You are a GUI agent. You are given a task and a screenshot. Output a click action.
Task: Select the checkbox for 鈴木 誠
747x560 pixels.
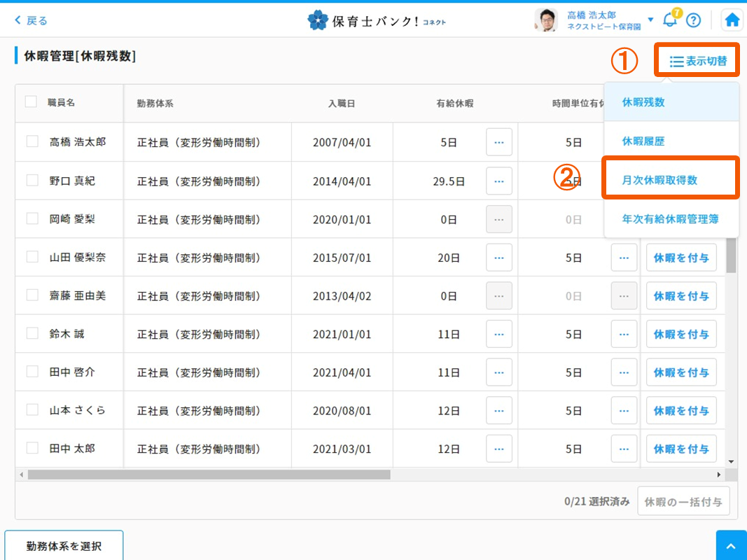click(x=32, y=333)
